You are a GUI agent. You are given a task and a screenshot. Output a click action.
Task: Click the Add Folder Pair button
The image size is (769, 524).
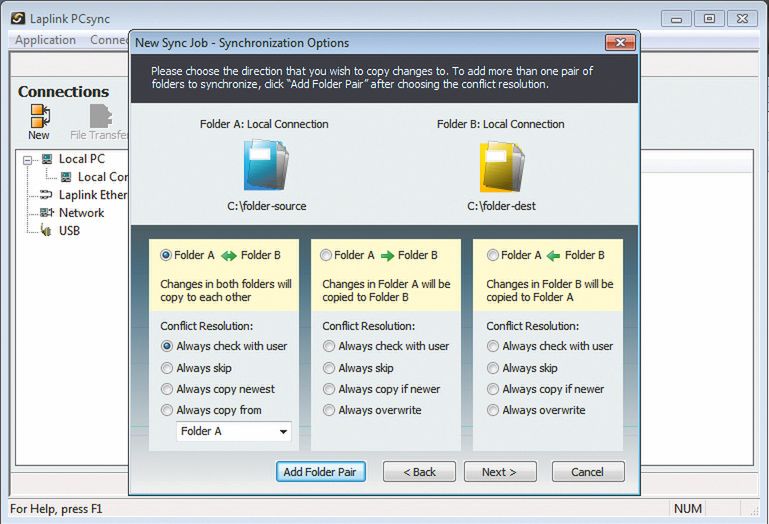pyautogui.click(x=320, y=472)
